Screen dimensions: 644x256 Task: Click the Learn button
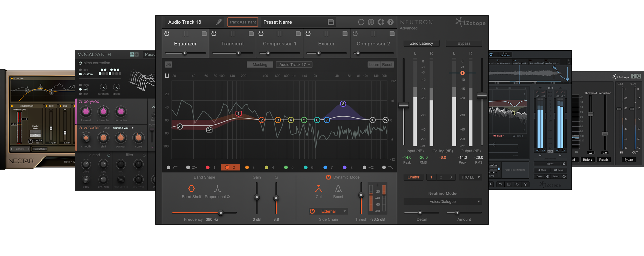pos(374,64)
